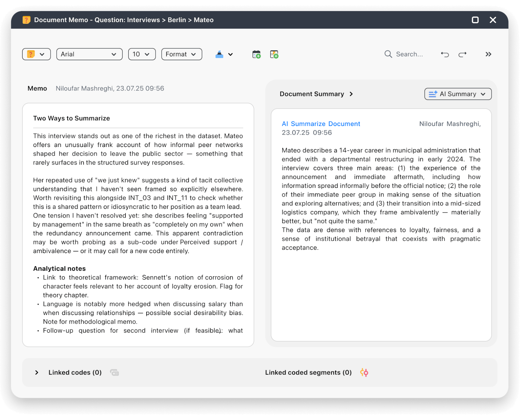Screen dimensions: 525x420
Task: Click the undo arrow icon
Action: (x=445, y=54)
